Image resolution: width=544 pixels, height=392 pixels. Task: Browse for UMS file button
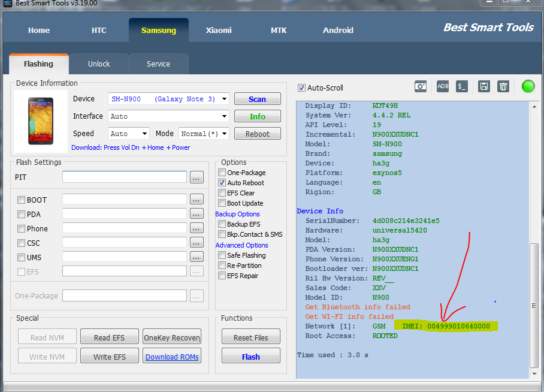197,257
